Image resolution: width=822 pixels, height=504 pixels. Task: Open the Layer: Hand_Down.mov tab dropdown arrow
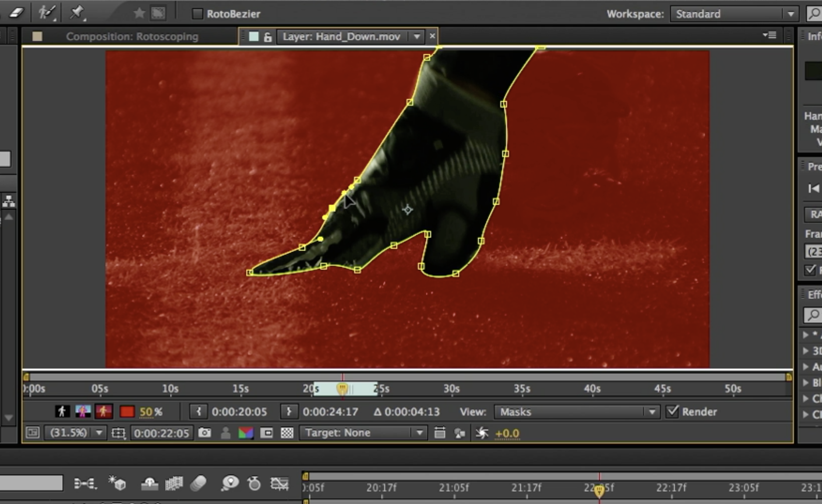[x=417, y=36]
